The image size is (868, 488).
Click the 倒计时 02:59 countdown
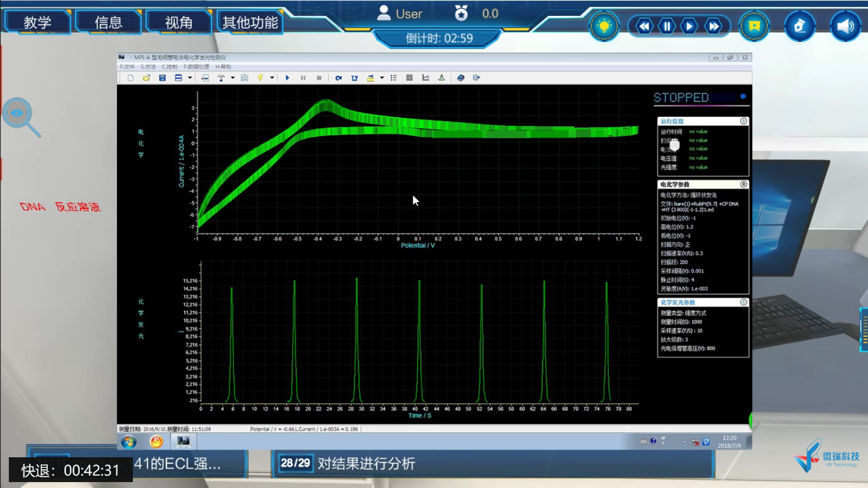tap(439, 38)
